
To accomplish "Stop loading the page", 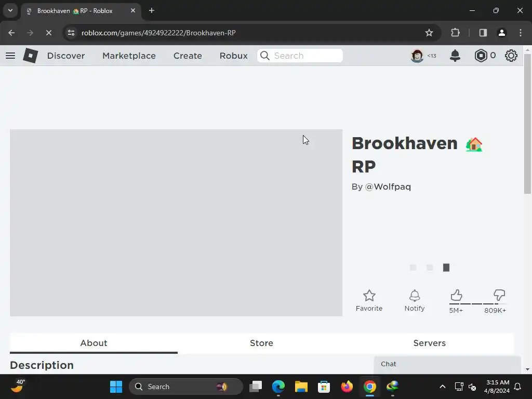I will pyautogui.click(x=48, y=33).
